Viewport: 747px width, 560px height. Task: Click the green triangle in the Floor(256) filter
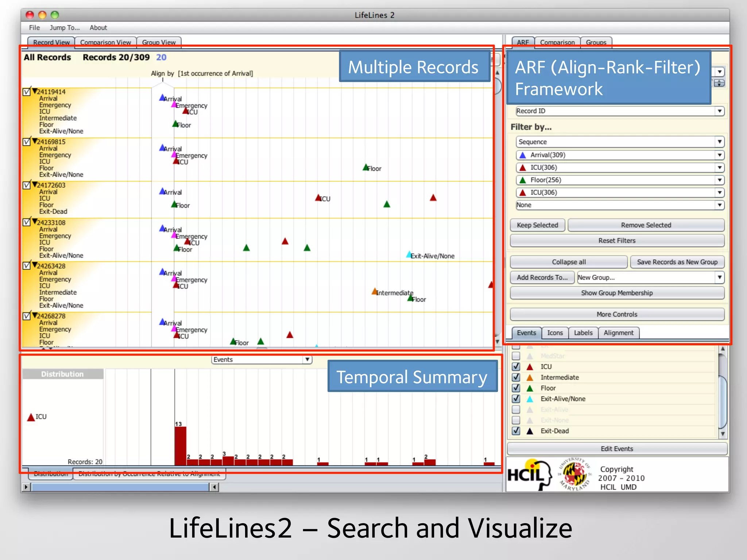click(x=523, y=180)
